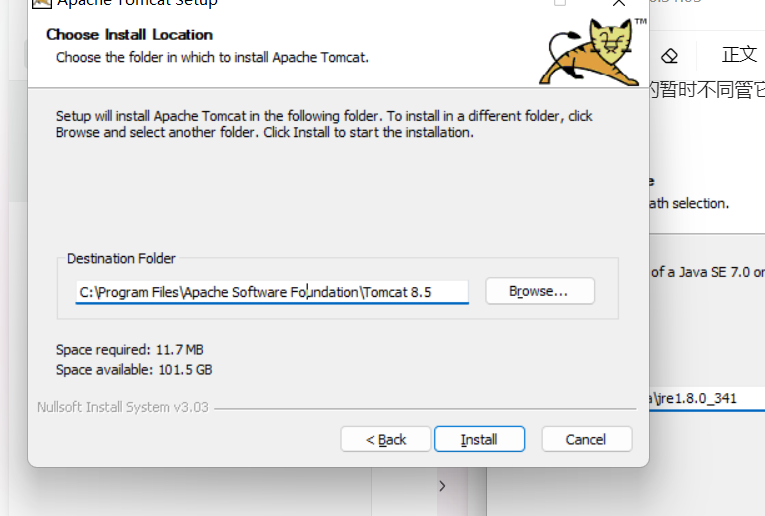Image resolution: width=765 pixels, height=516 pixels.
Task: Click the right chevron arrow below the dialog
Action: [x=442, y=486]
